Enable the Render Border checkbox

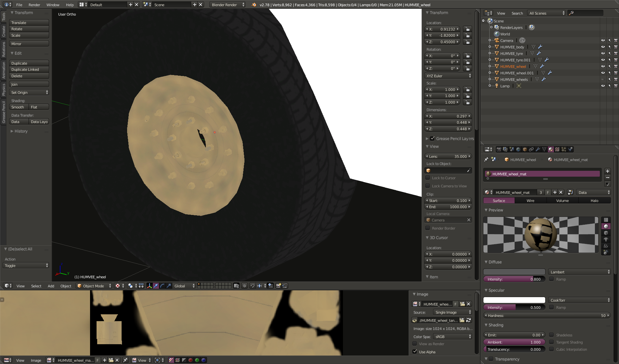428,228
